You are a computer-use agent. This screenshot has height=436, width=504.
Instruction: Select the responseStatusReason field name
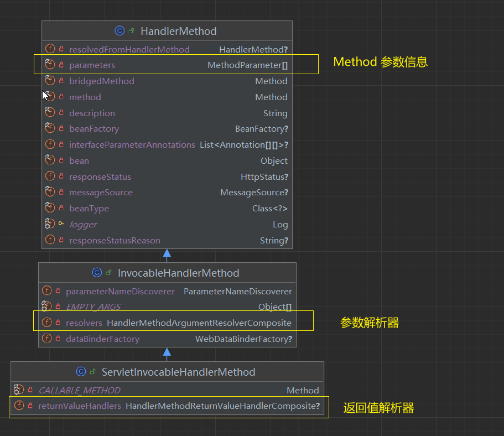pos(115,241)
